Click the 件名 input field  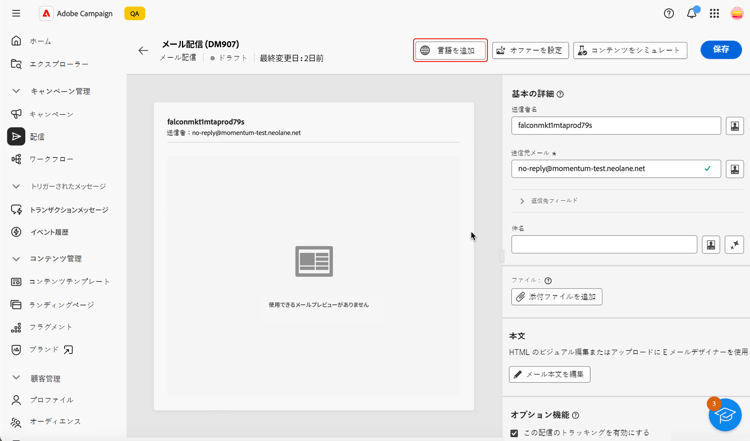[x=604, y=244]
